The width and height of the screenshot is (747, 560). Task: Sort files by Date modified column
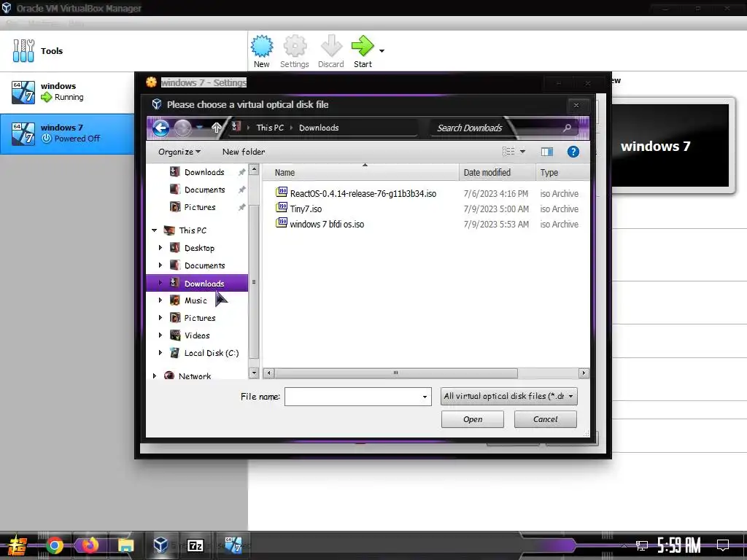[x=497, y=172]
